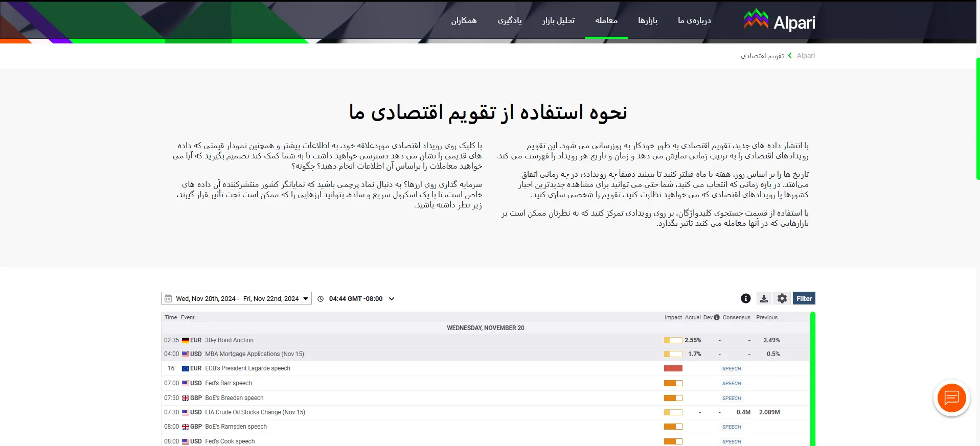This screenshot has width=980, height=446.
Task: Click the green calendar scrollbar
Action: 813,379
